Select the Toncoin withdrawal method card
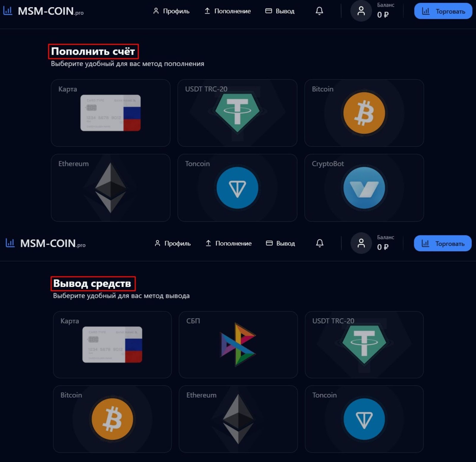476x462 pixels. coord(364,419)
